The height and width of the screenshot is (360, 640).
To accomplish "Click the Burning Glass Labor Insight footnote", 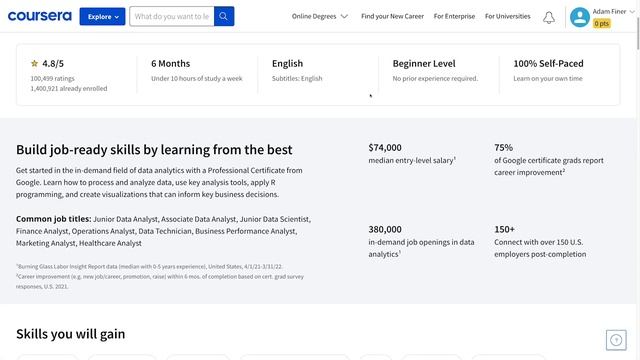I will (x=149, y=267).
